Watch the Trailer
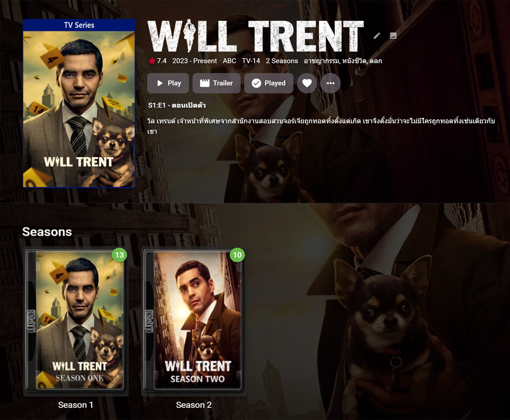 point(216,83)
